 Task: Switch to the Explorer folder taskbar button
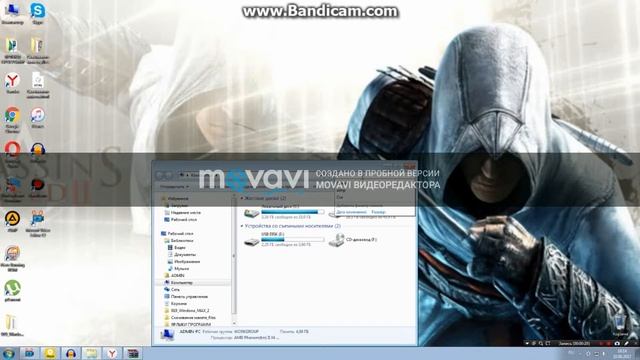click(x=91, y=353)
